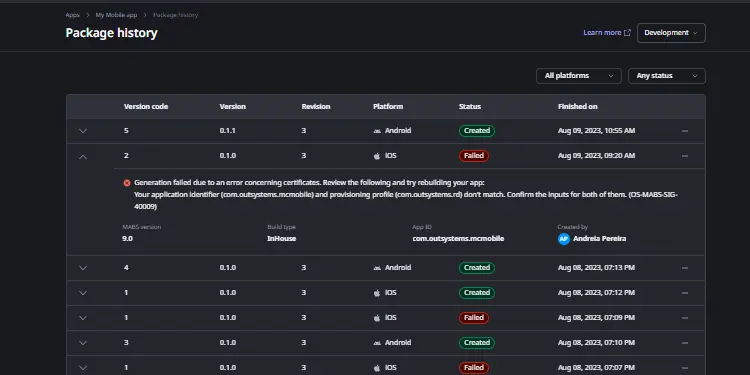This screenshot has width=750, height=375.
Task: Click the App ID value com.outsystems.mcmobile
Action: click(x=458, y=238)
